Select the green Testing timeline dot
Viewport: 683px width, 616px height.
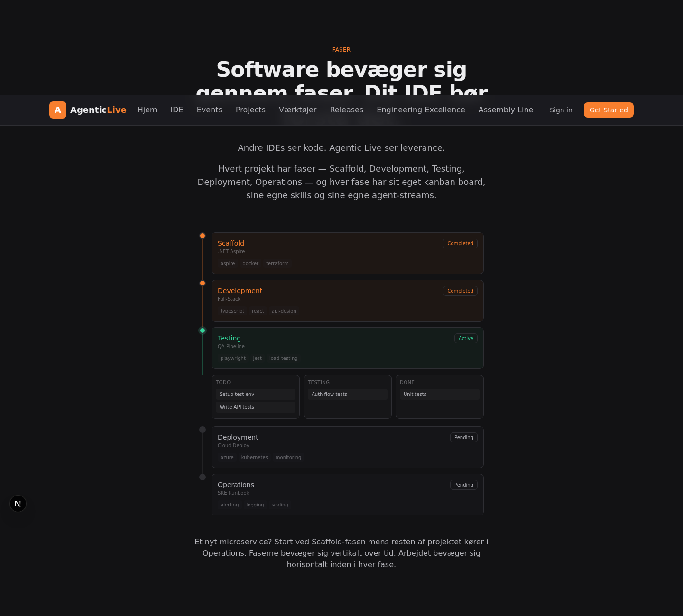203,331
